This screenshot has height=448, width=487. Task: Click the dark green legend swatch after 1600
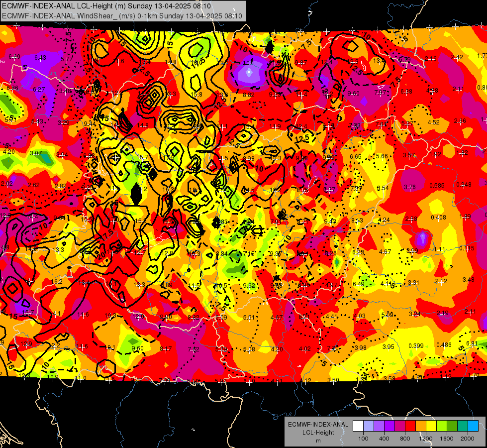pos(452,426)
